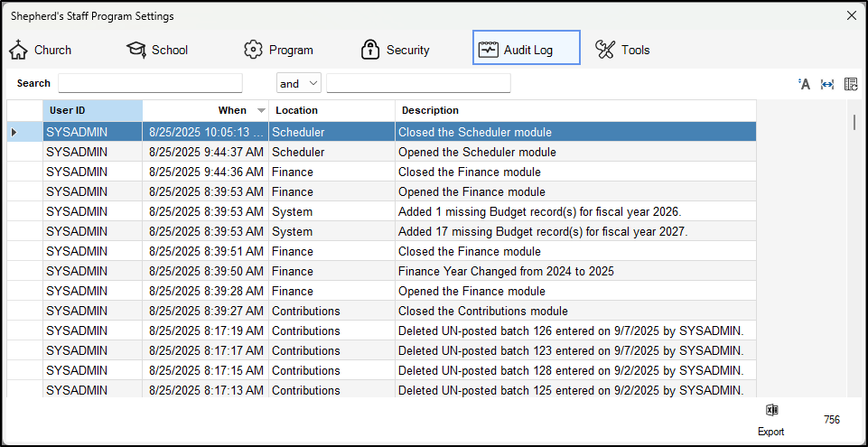Open the 'and' search operator dropdown
This screenshot has width=868, height=447.
(299, 83)
